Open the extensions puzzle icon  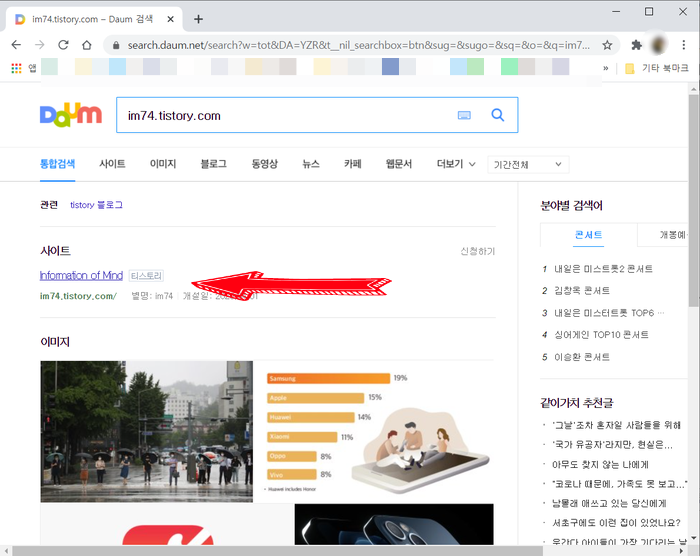[636, 45]
